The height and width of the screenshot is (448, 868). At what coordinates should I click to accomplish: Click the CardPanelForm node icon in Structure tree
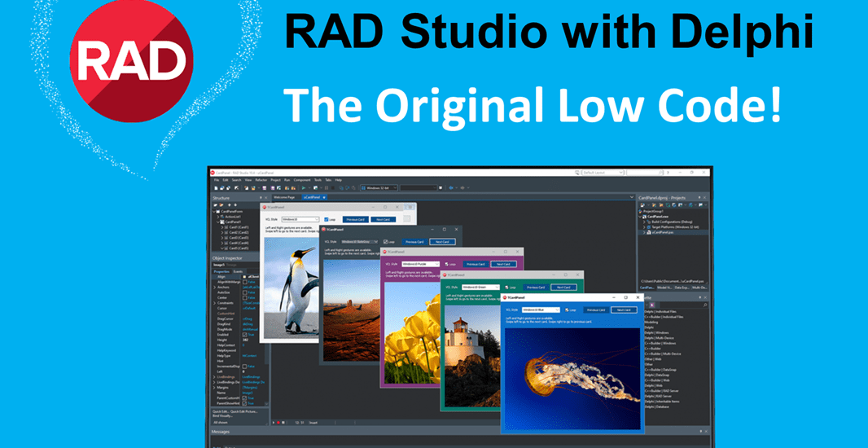point(218,212)
